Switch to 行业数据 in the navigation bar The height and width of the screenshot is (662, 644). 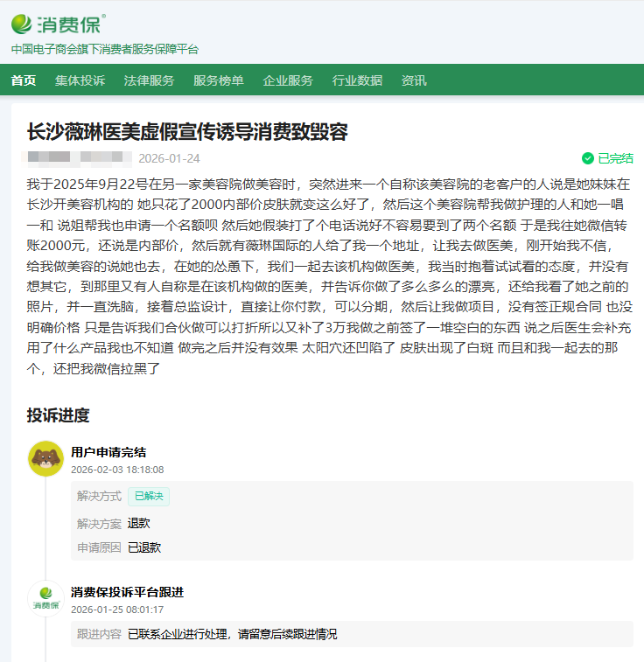pos(357,80)
